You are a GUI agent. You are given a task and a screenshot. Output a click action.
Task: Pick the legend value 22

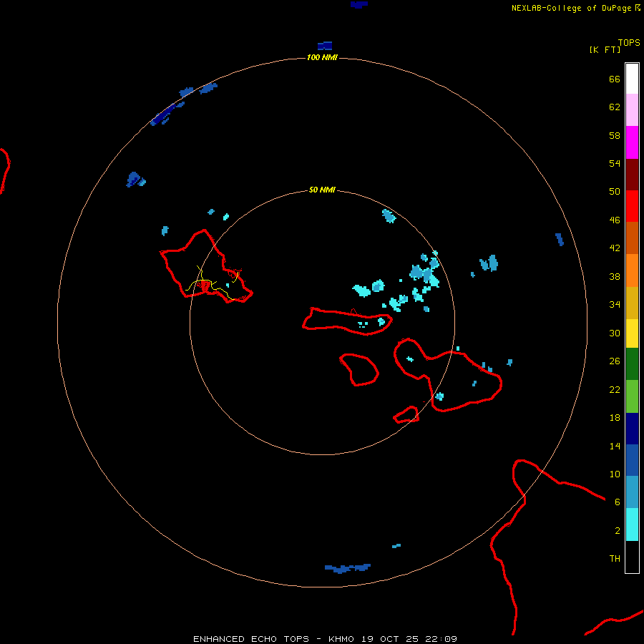coord(615,389)
